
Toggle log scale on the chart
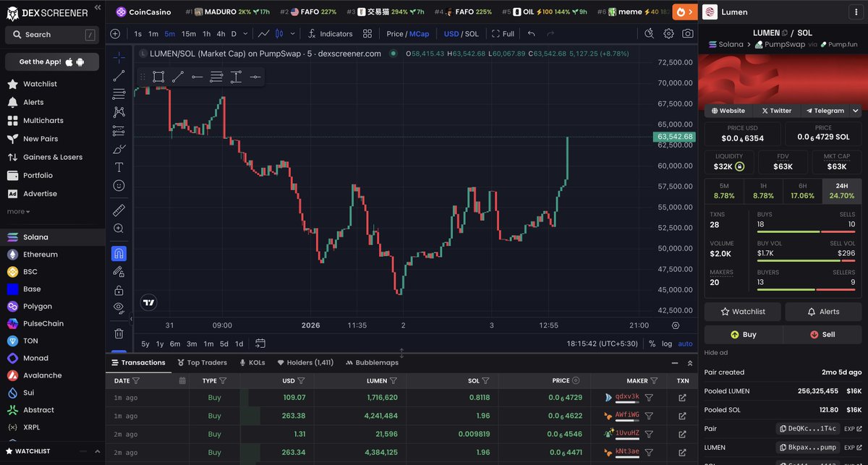(x=666, y=344)
